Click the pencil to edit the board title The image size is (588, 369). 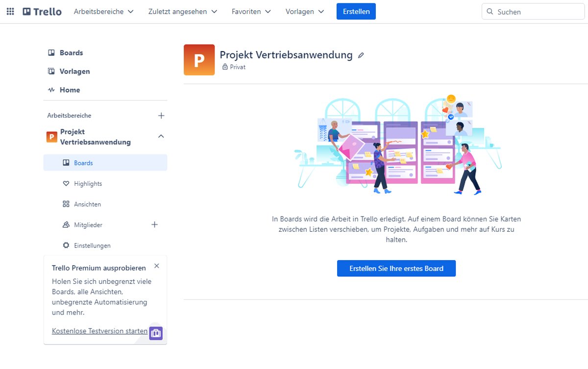tap(361, 55)
